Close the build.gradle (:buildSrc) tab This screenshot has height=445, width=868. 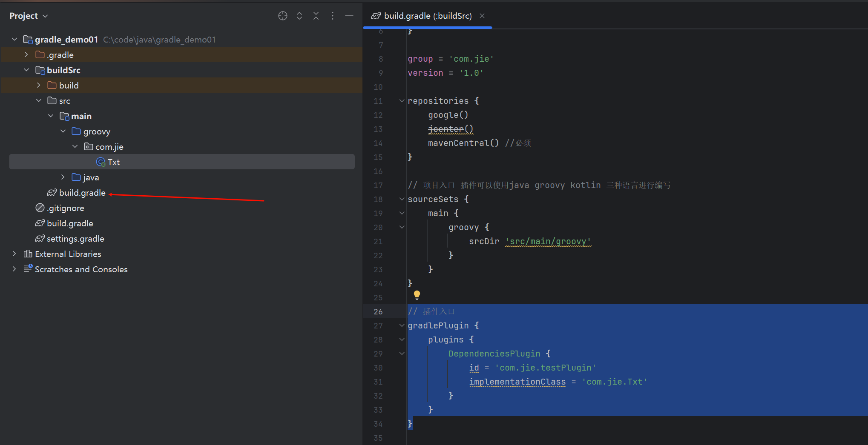pos(482,16)
